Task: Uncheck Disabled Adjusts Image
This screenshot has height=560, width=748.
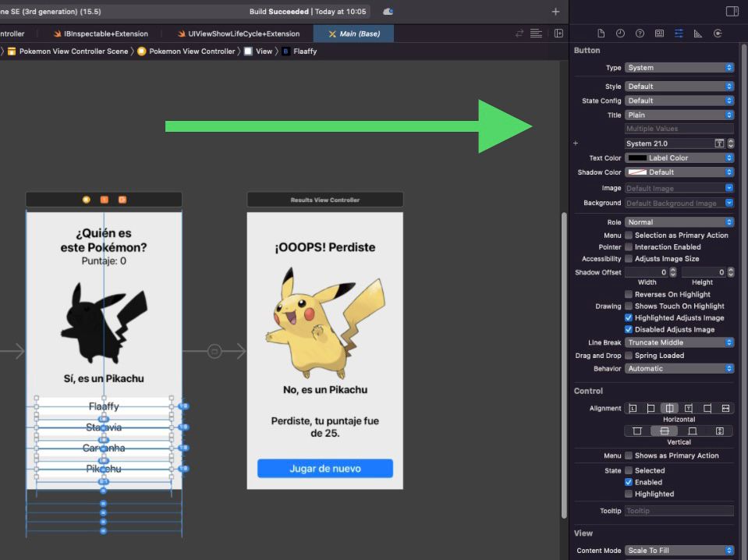Action: [x=629, y=330]
